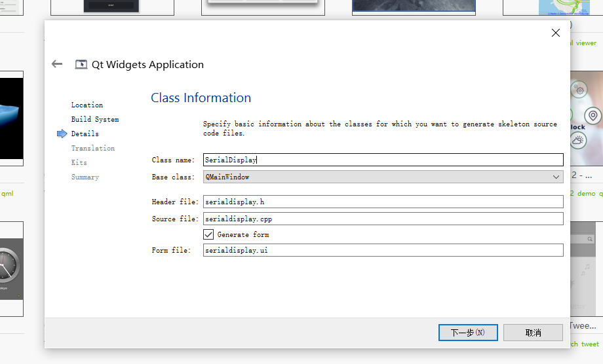Open the blue 3D surface example thumbnail
The width and height of the screenshot is (603, 364).
[x=12, y=118]
